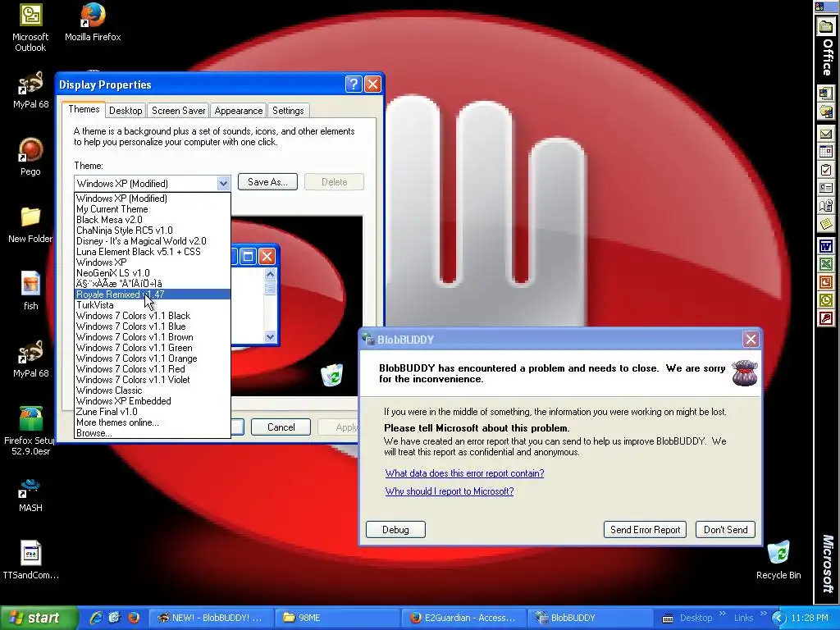This screenshot has height=630, width=840.
Task: Switch to E2Guardian Firefox taskbar button
Action: coord(463,618)
